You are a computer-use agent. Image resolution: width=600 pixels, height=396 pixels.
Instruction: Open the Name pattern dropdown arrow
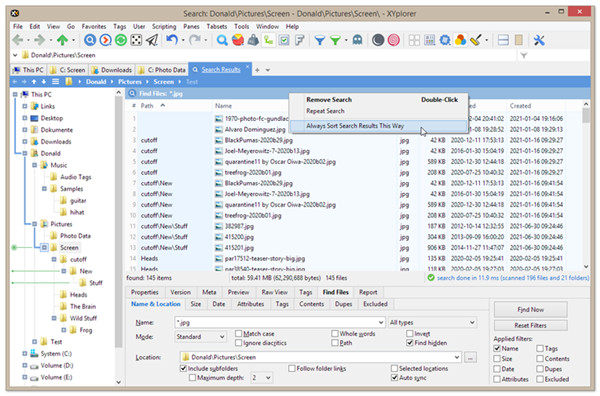381,323
